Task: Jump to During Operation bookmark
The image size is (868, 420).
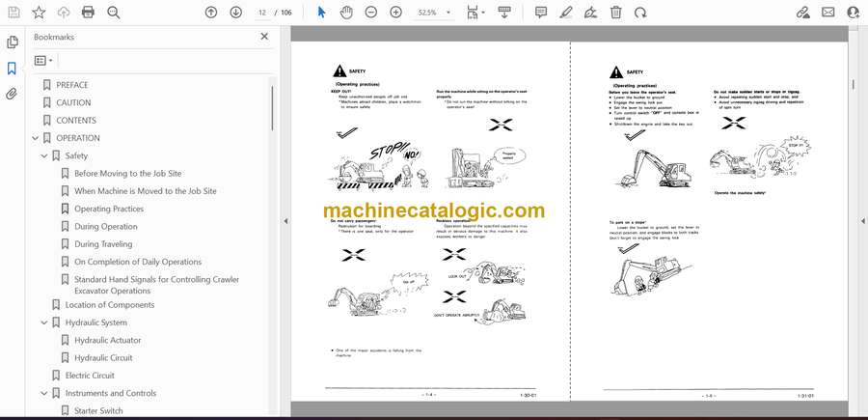Action: tap(106, 227)
